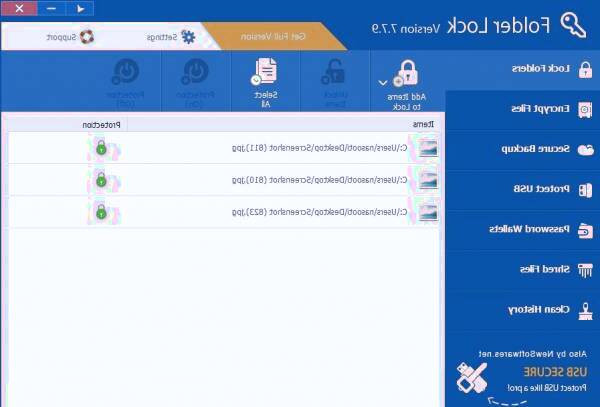Turn Protection (On) using toolbar icon
This screenshot has width=600, height=407.
(195, 72)
